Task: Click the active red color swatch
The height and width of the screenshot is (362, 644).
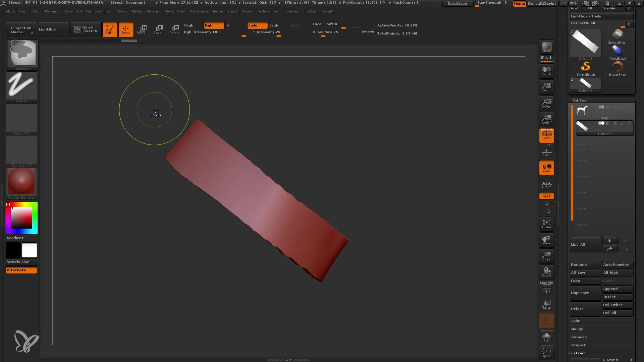Action: pos(8,205)
